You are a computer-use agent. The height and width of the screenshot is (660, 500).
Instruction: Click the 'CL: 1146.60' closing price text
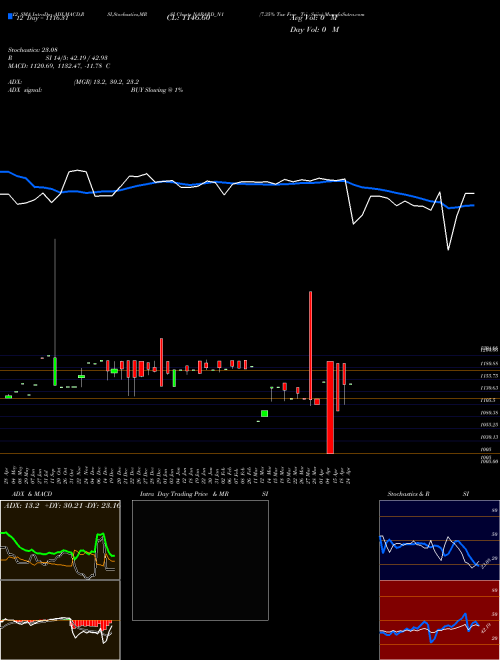188,18
